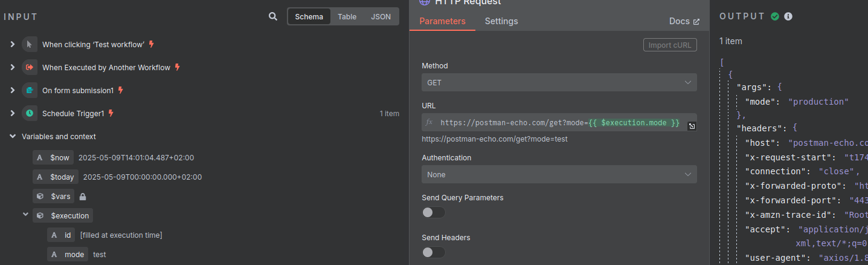This screenshot has width=868, height=265.
Task: Click the Schedule Trigger1 clock icon
Action: [29, 113]
